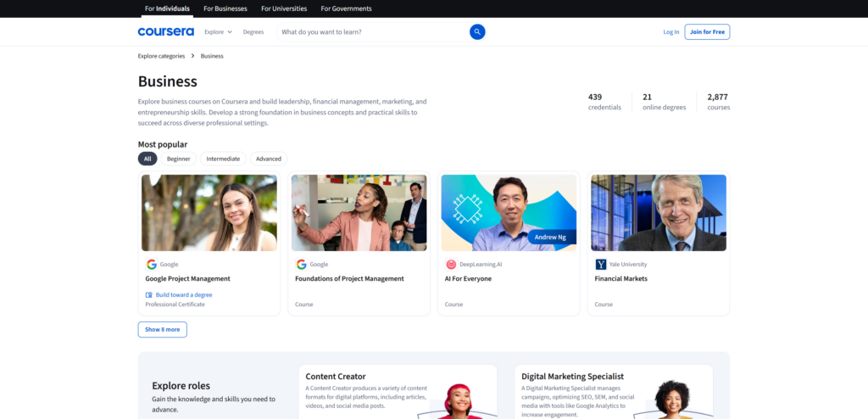The image size is (868, 419).
Task: Click the Yale University shield icon
Action: [601, 264]
